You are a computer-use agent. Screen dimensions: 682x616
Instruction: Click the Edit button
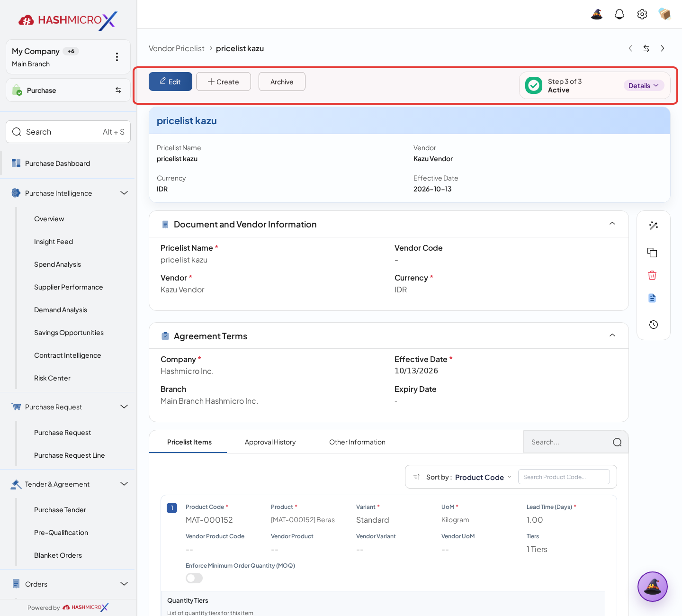coord(170,82)
